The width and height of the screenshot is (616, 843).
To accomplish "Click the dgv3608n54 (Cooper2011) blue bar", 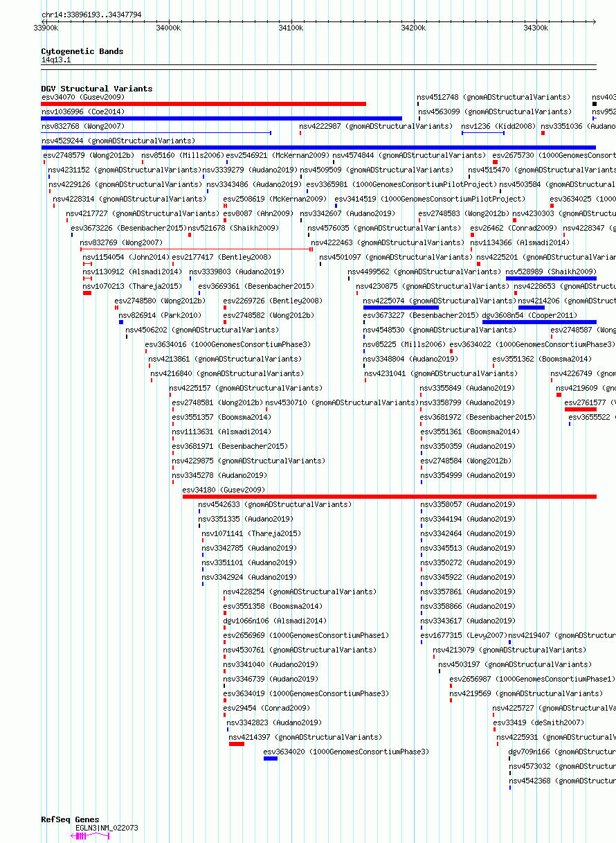I will coord(539,322).
